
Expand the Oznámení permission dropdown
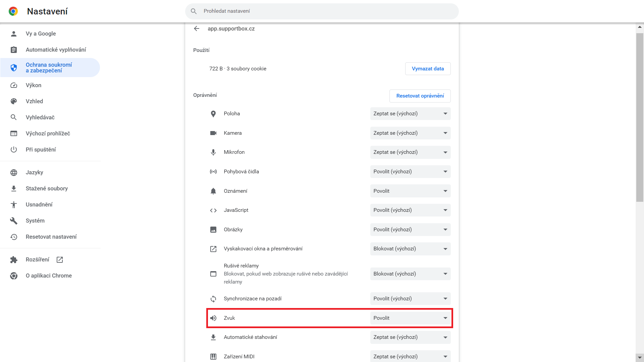click(x=410, y=191)
